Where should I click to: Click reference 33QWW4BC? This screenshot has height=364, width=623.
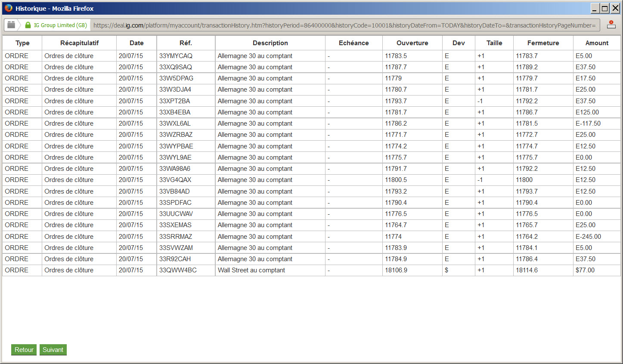coord(178,270)
